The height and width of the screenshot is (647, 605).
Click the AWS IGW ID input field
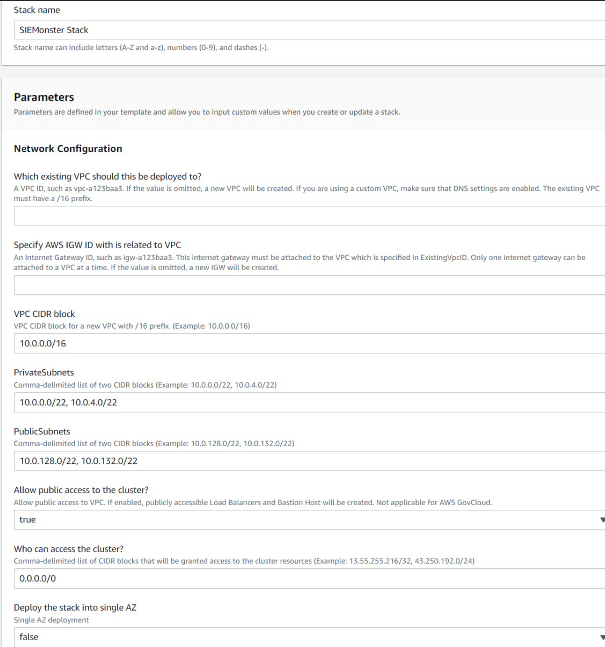tap(300, 285)
